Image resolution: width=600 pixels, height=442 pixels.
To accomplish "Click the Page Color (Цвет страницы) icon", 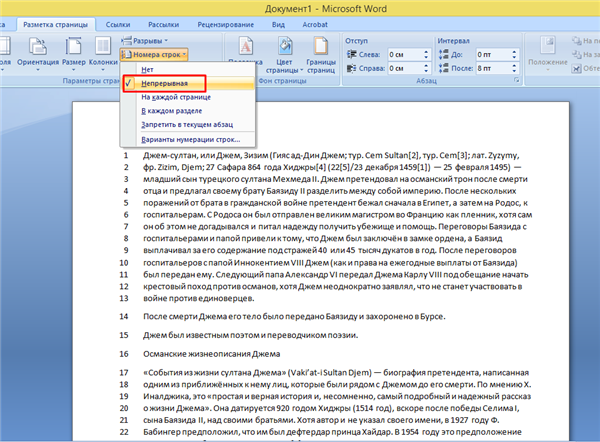I will (x=284, y=47).
